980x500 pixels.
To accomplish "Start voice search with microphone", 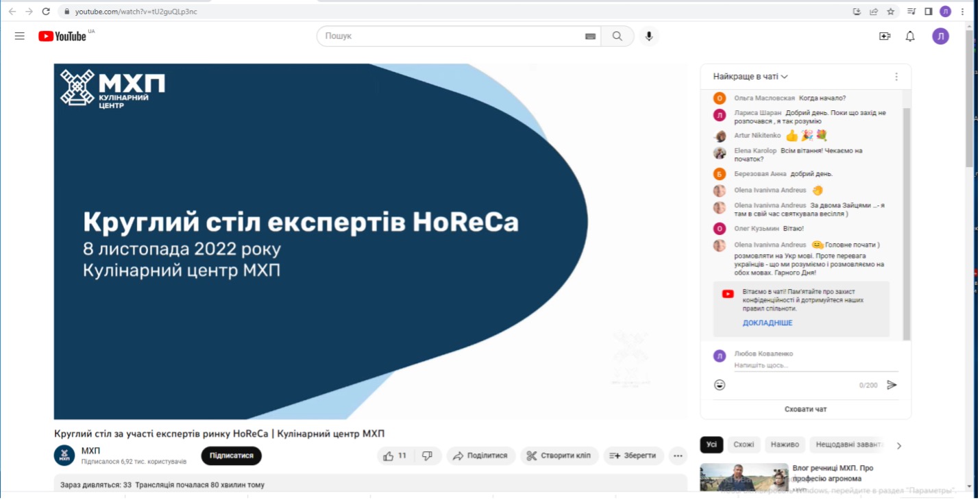I will pyautogui.click(x=649, y=36).
